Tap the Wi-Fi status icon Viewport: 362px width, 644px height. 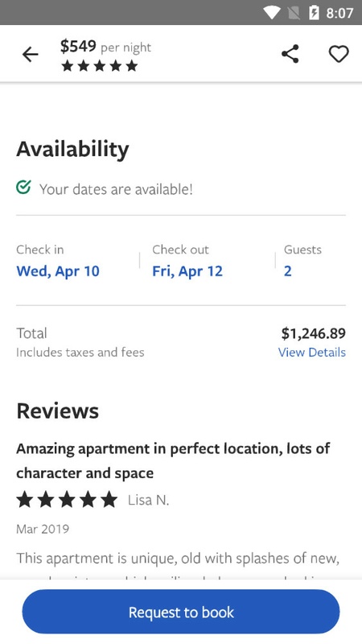271,13
